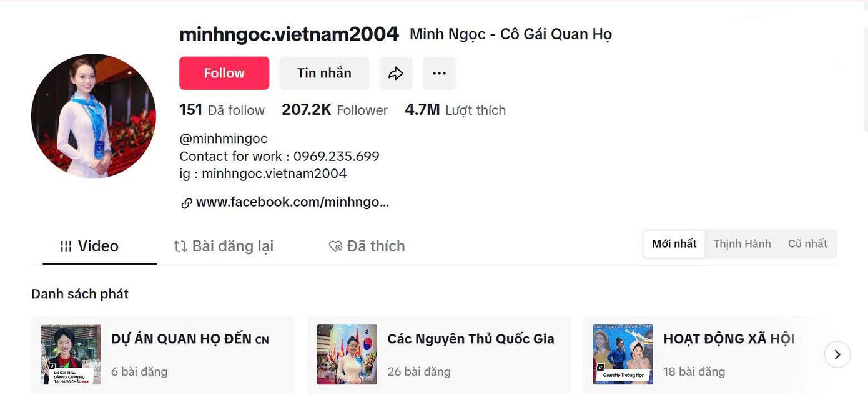Screen dimensions: 868x405
Task: Switch to Bài đăng lại tab
Action: point(224,246)
